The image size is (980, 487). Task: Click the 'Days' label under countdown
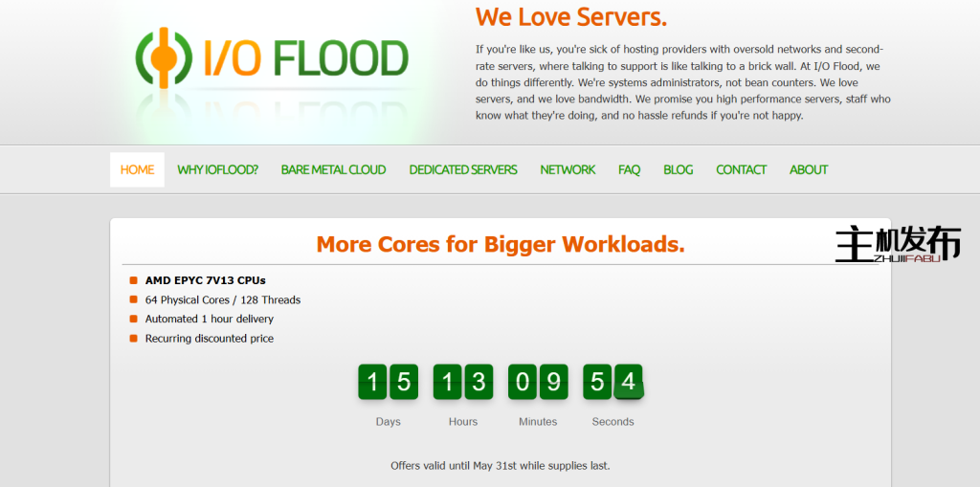click(389, 421)
